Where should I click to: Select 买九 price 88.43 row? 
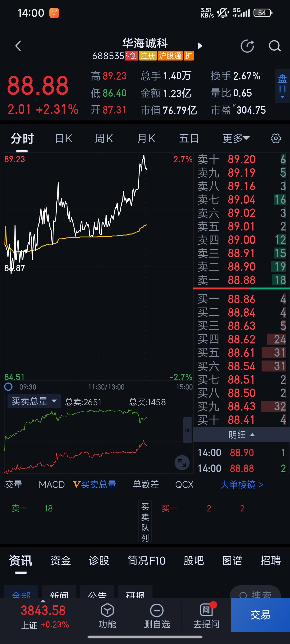point(241,407)
